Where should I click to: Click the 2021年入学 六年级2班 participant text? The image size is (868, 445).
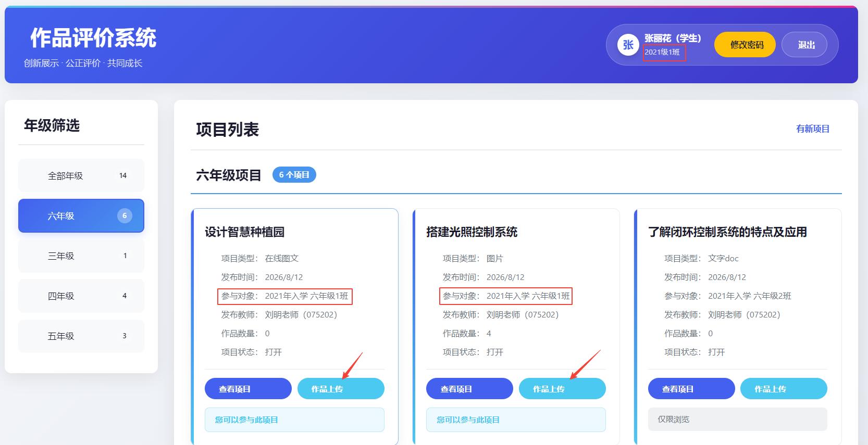[x=750, y=296]
